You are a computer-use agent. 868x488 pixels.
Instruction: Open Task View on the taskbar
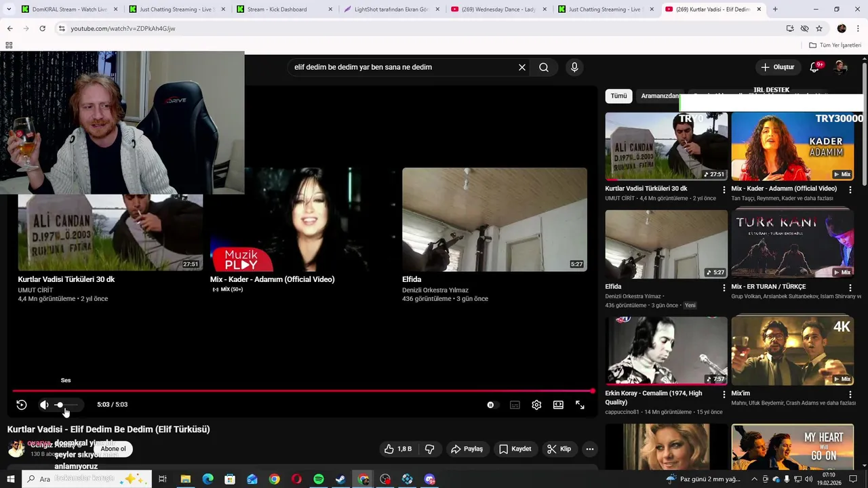[163, 479]
